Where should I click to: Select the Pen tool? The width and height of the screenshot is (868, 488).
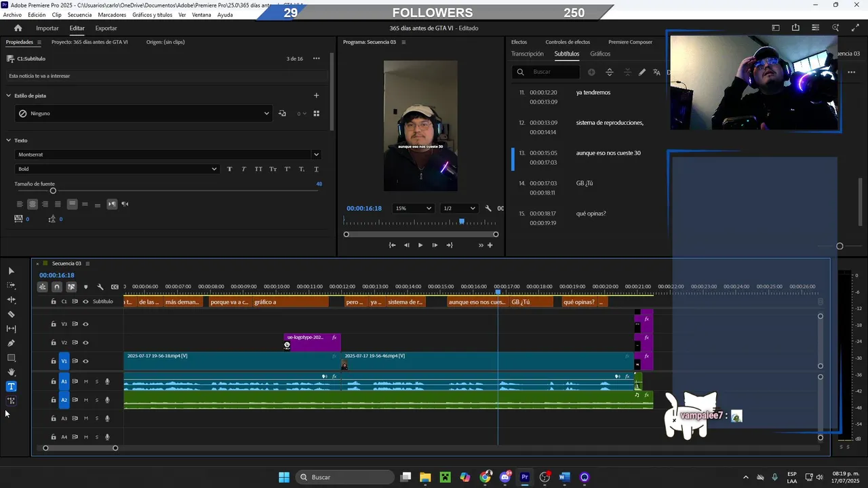click(11, 343)
